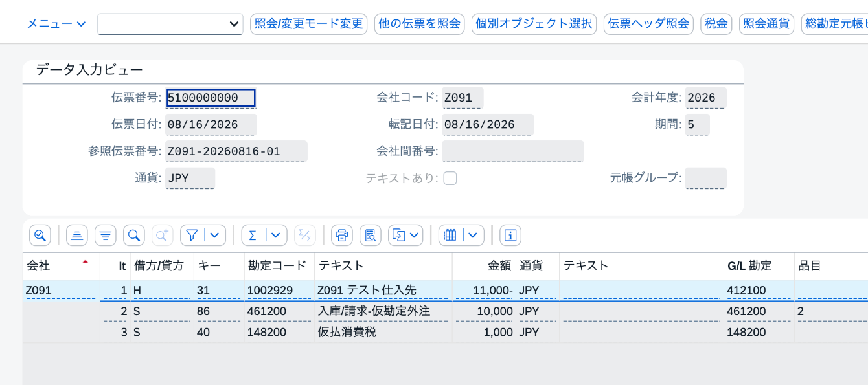The image size is (868, 385).
Task: Click the 個別オブジェクト選択 button
Action: point(534,24)
